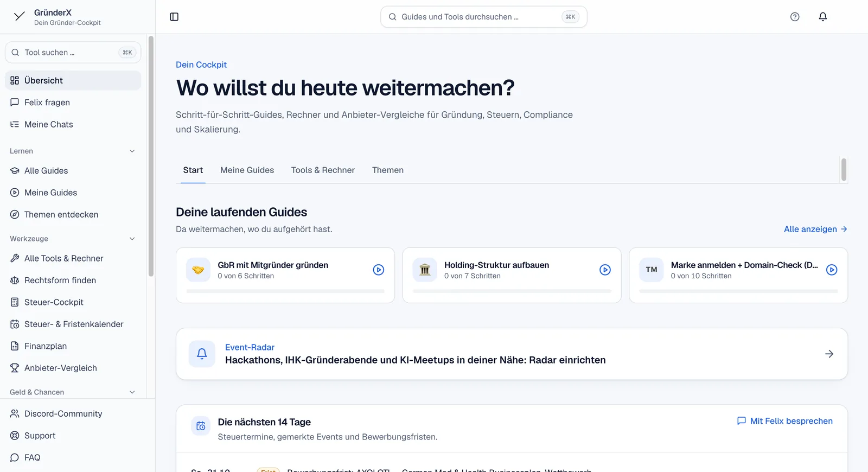Collapse the Werkzeuge section
The image size is (868, 472).
pyautogui.click(x=132, y=239)
